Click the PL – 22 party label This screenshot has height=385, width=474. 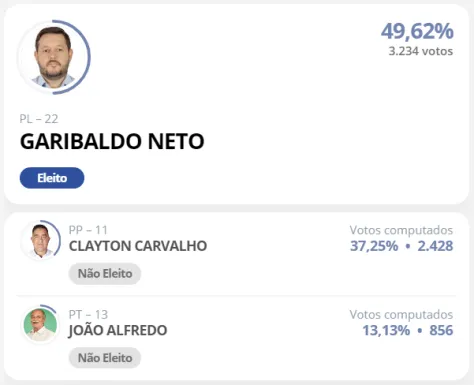(39, 119)
